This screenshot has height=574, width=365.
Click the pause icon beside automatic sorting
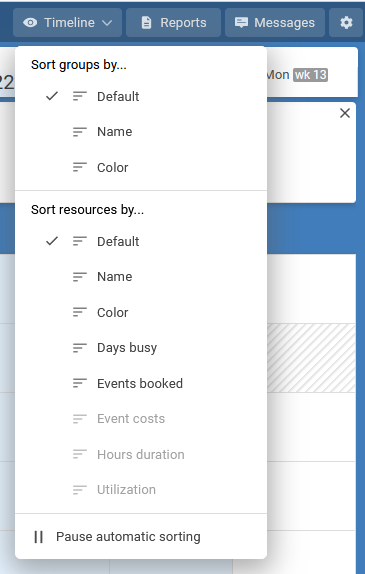point(38,537)
